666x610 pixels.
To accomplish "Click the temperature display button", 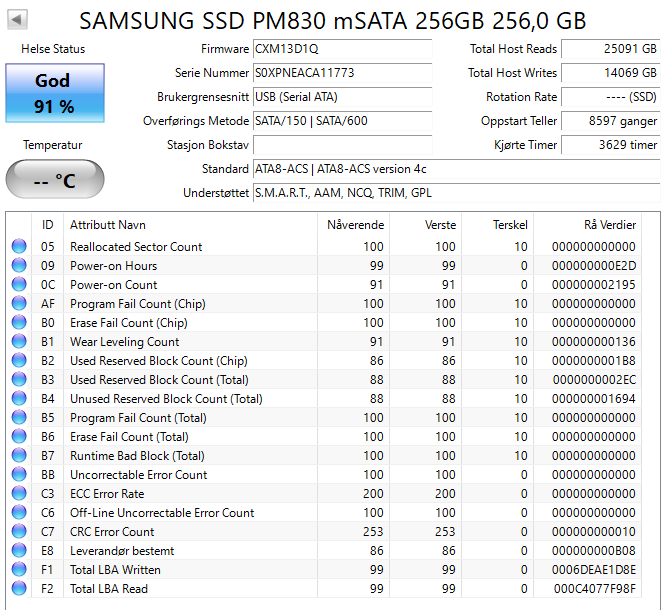I will coord(53,180).
